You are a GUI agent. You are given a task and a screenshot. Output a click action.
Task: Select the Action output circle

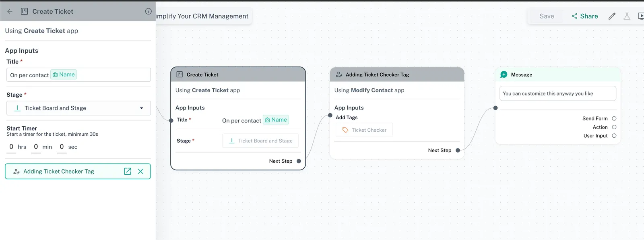pos(614,127)
